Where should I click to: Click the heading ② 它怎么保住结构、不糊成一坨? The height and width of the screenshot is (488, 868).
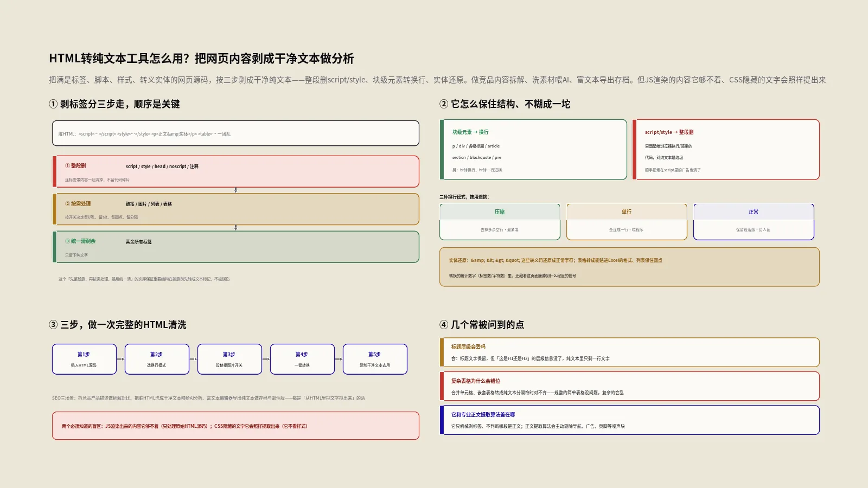click(x=505, y=104)
